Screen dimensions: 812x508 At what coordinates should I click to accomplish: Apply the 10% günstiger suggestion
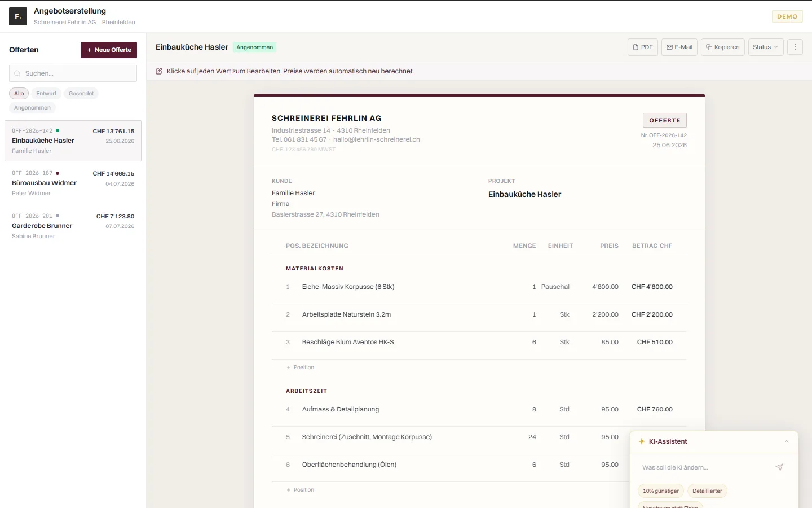[x=661, y=491]
